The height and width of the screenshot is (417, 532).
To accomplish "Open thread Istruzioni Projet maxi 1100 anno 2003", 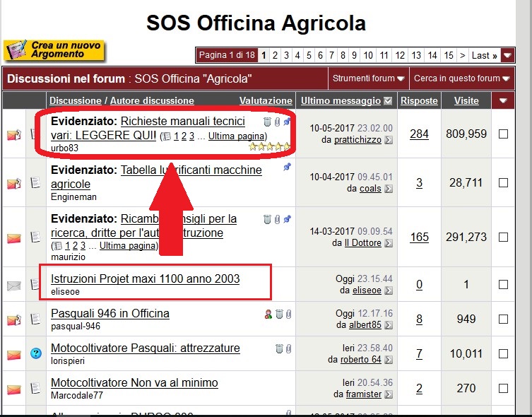I will click(145, 279).
